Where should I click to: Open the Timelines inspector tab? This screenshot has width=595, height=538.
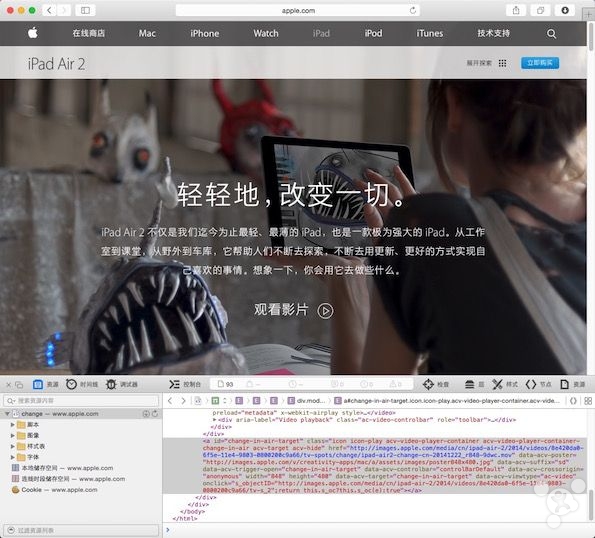coord(82,384)
